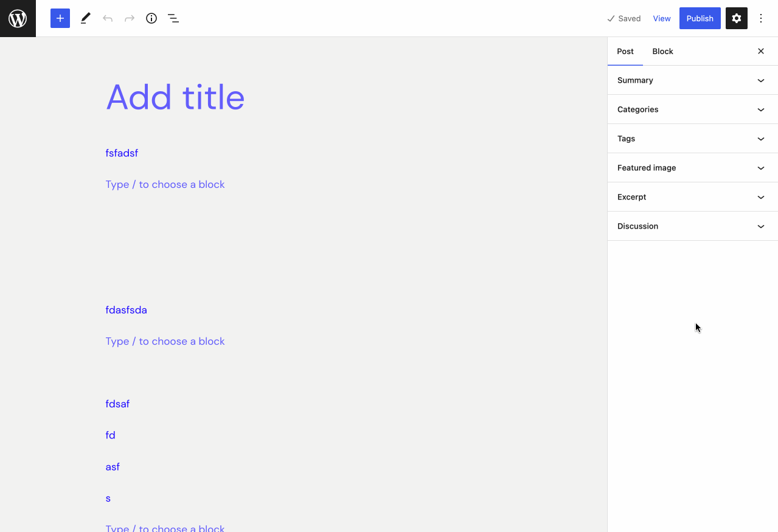Screen dimensions: 778x532
Task: Select the fdasfsda paragraph
Action: coord(127,310)
